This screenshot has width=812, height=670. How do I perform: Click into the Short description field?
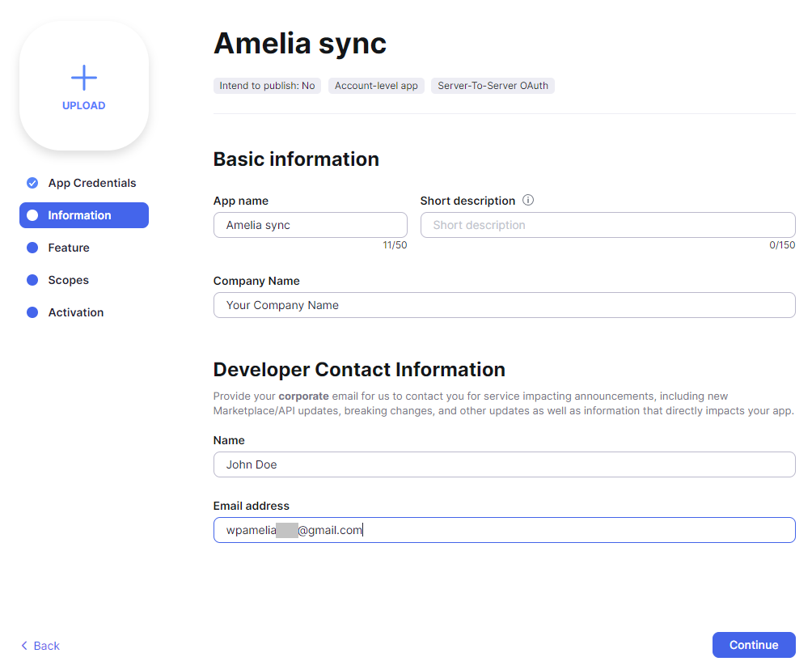click(607, 225)
